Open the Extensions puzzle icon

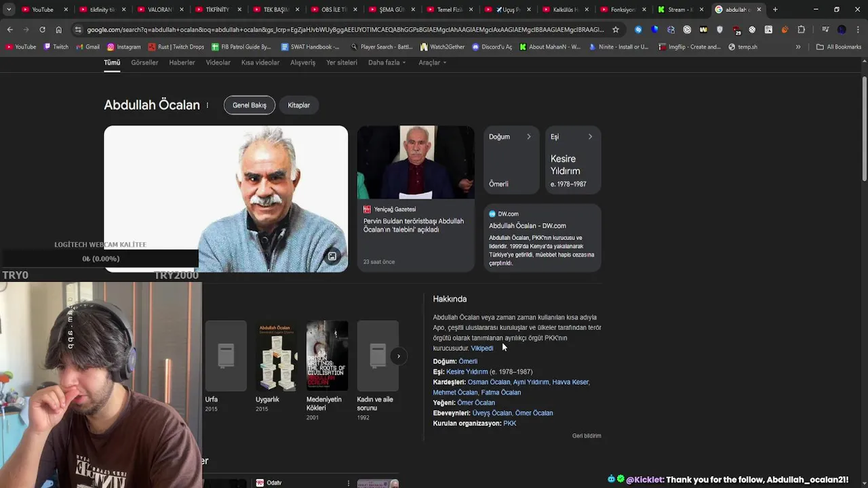(801, 30)
